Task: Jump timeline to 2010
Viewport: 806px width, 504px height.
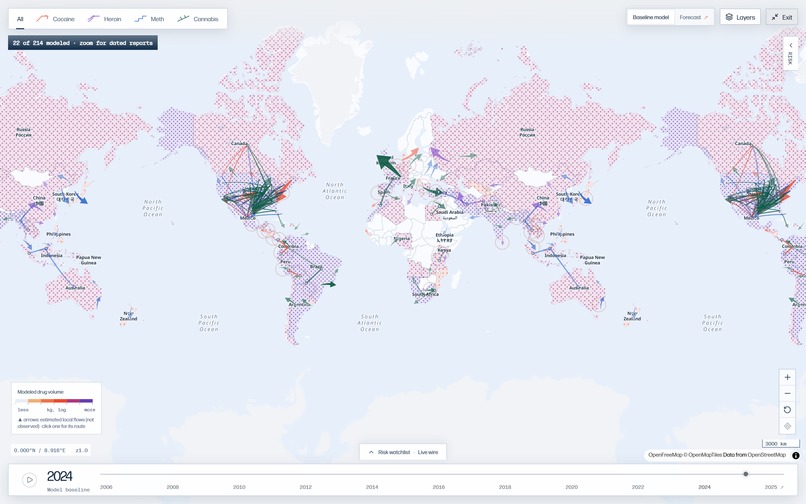Action: click(x=239, y=487)
